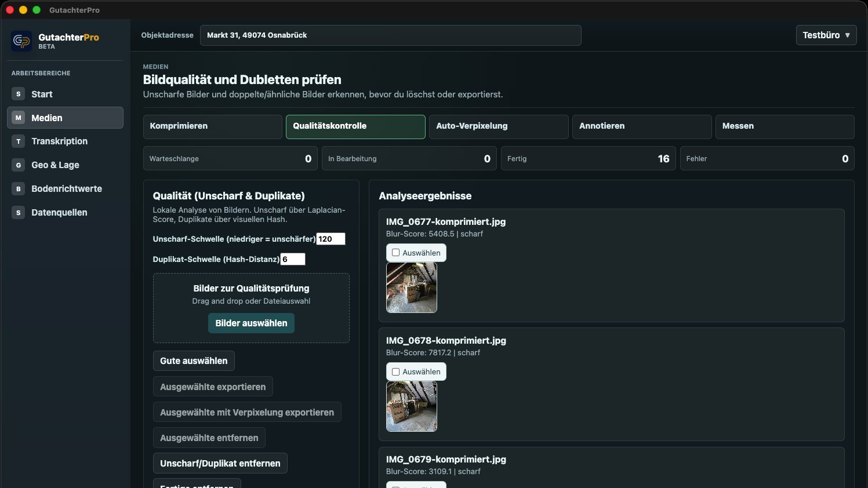Edit the Unscharf-Schwelle value field

click(x=331, y=239)
